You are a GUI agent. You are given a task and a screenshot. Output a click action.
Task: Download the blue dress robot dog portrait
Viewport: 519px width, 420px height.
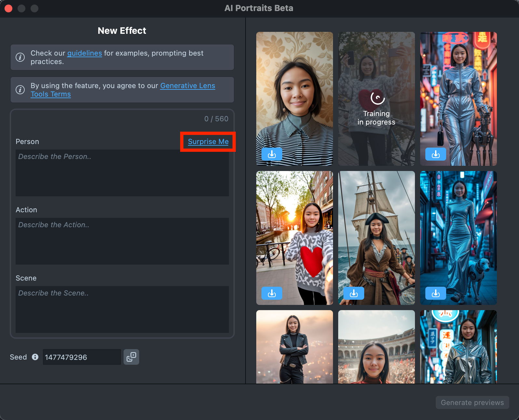[x=435, y=293]
